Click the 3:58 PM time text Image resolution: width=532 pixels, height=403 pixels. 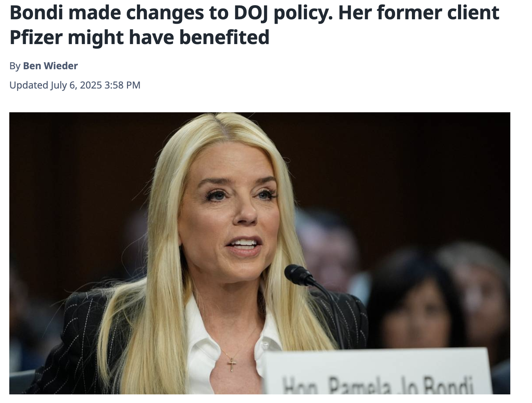122,85
